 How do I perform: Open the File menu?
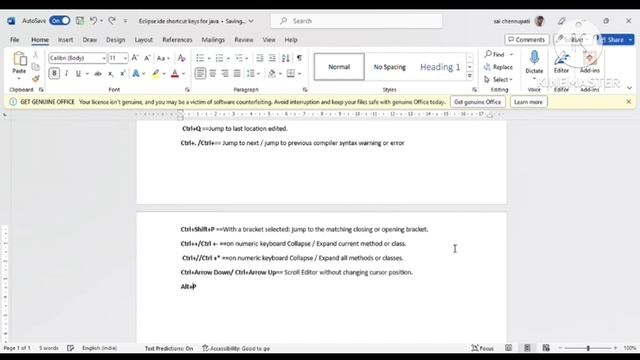[15, 40]
